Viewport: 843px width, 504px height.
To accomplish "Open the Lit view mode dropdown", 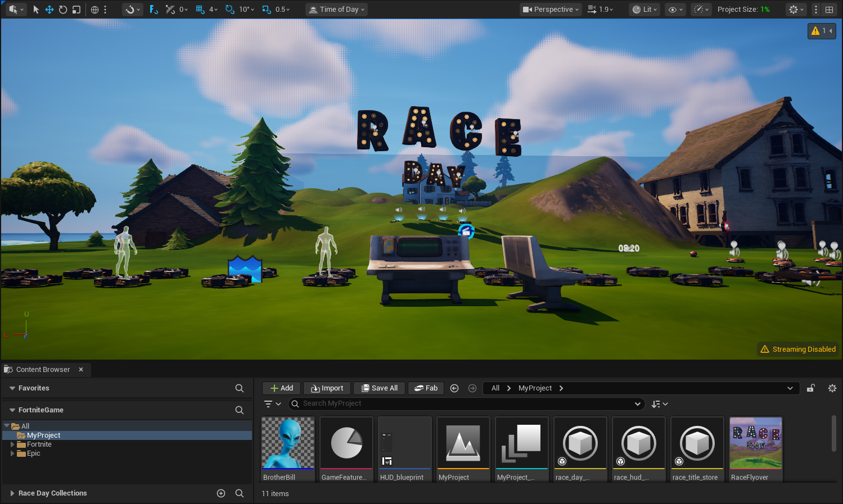I will 643,9.
